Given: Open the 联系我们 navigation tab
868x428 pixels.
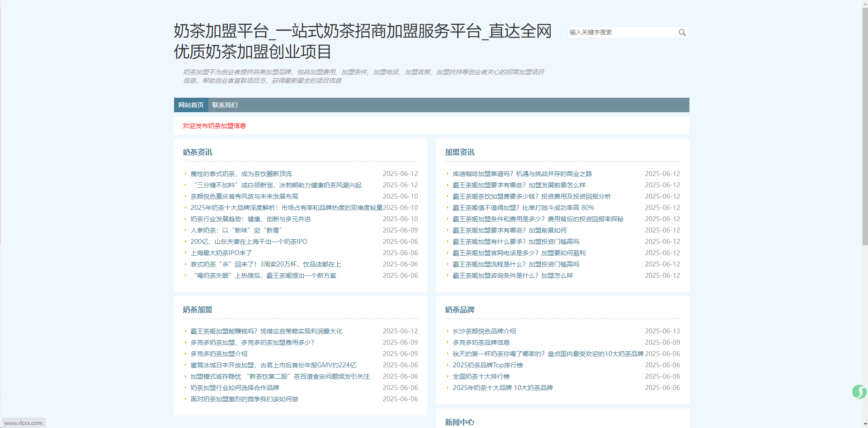Looking at the screenshot, I should (x=225, y=105).
